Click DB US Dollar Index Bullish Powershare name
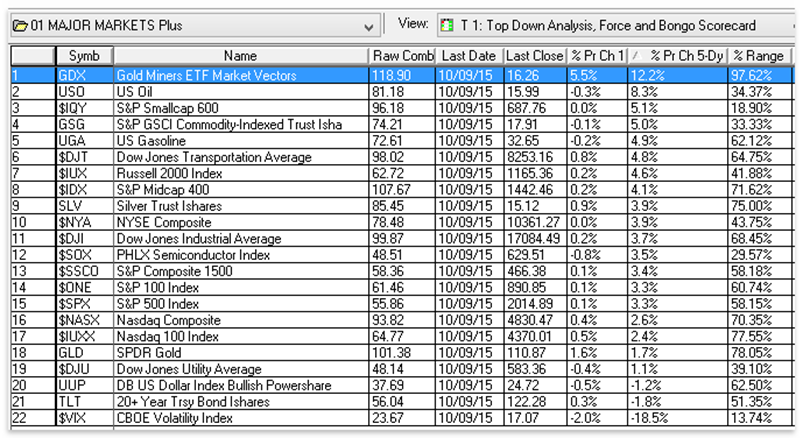This screenshot has height=438, width=803. click(x=241, y=385)
